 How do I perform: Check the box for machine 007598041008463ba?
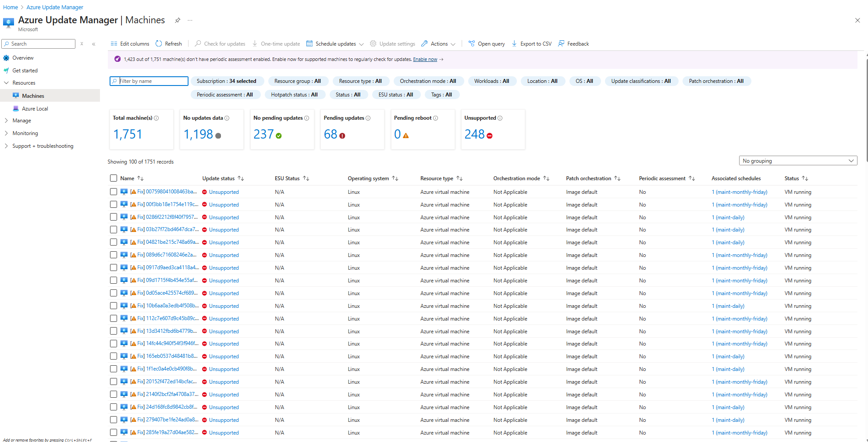114,192
